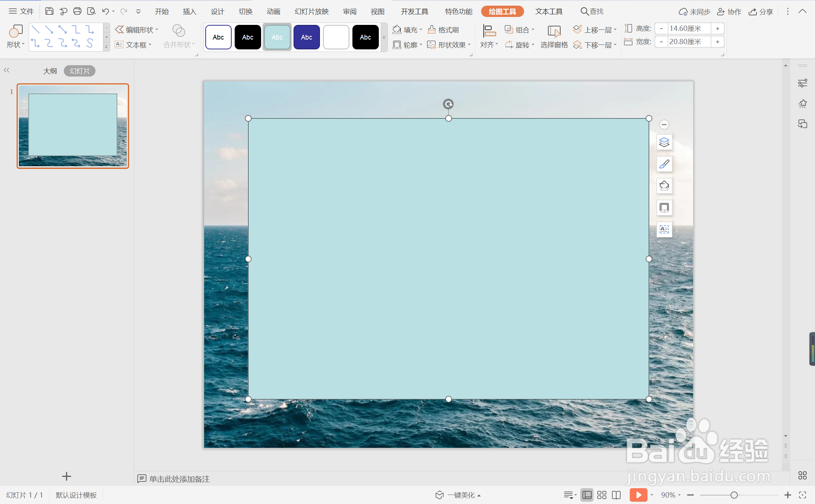Viewport: 815px width, 504px height.
Task: Open the Outline (轮廓) dropdown
Action: click(x=421, y=45)
